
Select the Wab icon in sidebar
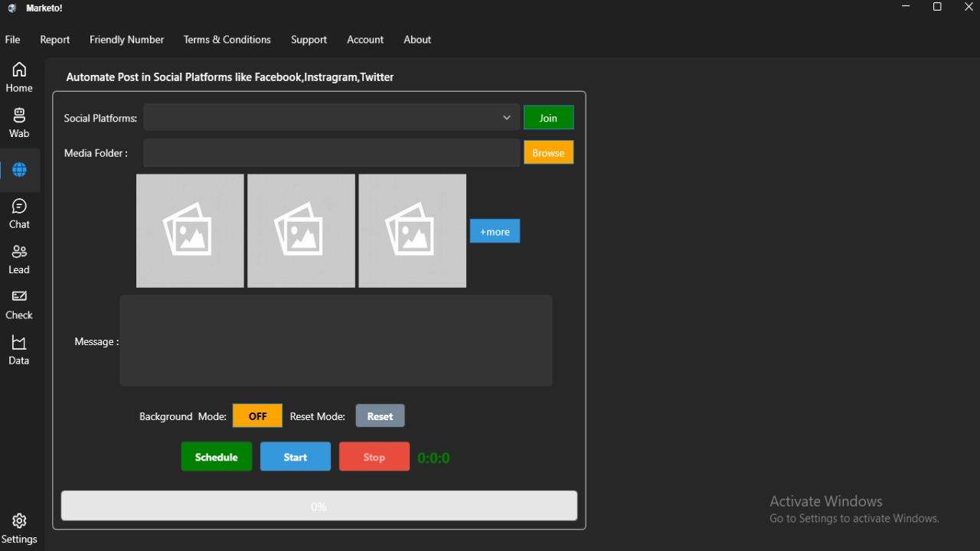(18, 121)
